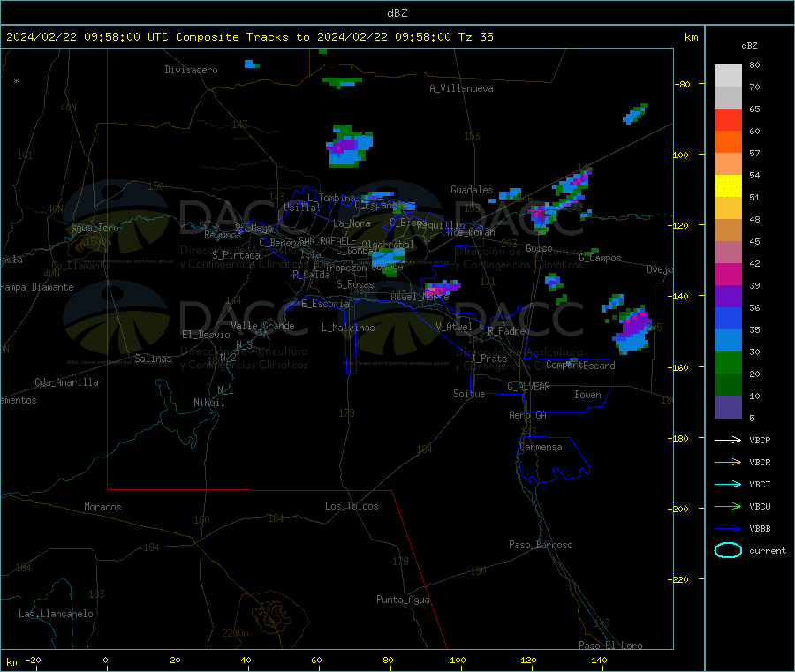The height and width of the screenshot is (672, 795).
Task: Click the green VBCU arrow legend icon
Action: pyautogui.click(x=728, y=506)
